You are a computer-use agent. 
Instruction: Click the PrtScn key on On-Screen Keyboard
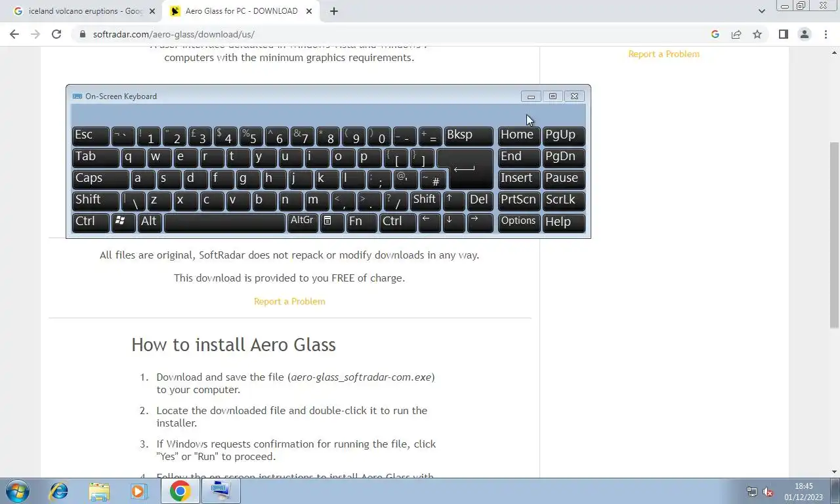(x=519, y=200)
